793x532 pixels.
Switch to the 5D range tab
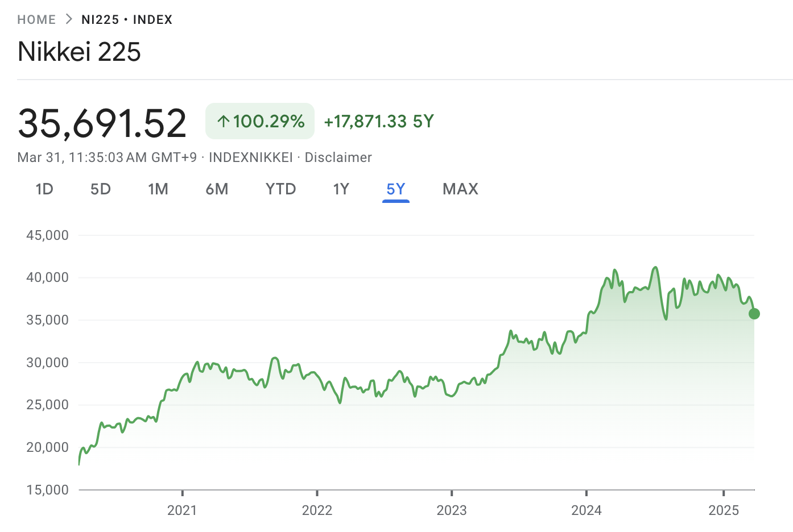pyautogui.click(x=101, y=189)
